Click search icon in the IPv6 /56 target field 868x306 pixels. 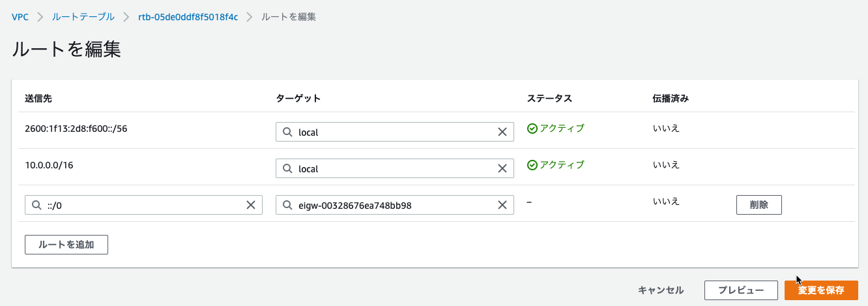287,132
